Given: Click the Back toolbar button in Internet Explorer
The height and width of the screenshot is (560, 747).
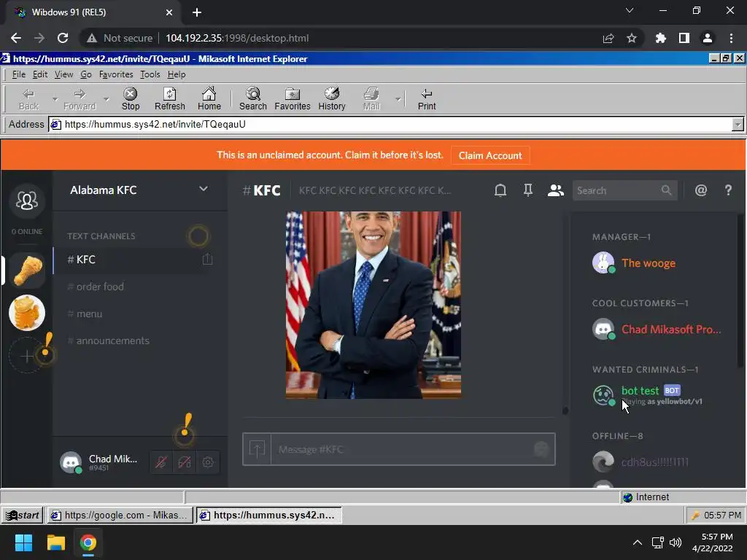Looking at the screenshot, I should coord(28,99).
